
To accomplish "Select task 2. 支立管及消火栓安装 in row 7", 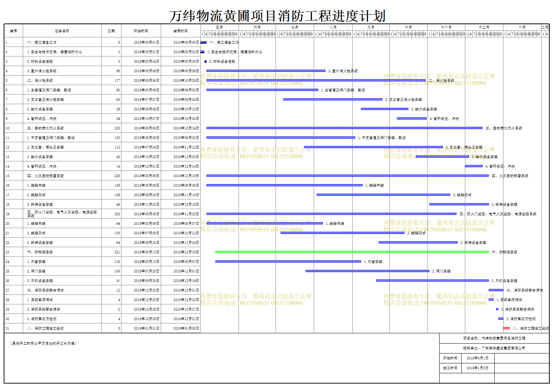I will [46, 100].
